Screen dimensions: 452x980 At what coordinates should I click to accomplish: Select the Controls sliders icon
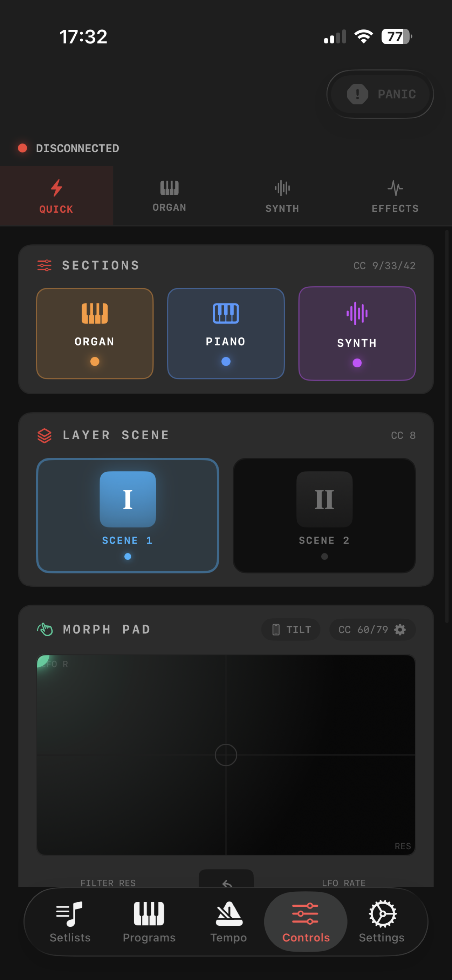(305, 914)
